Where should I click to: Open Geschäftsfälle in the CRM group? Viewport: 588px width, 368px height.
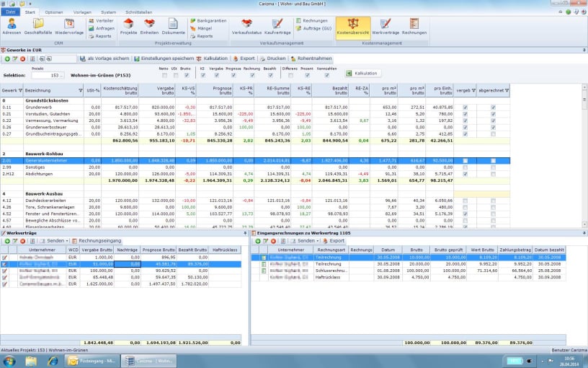[37, 26]
